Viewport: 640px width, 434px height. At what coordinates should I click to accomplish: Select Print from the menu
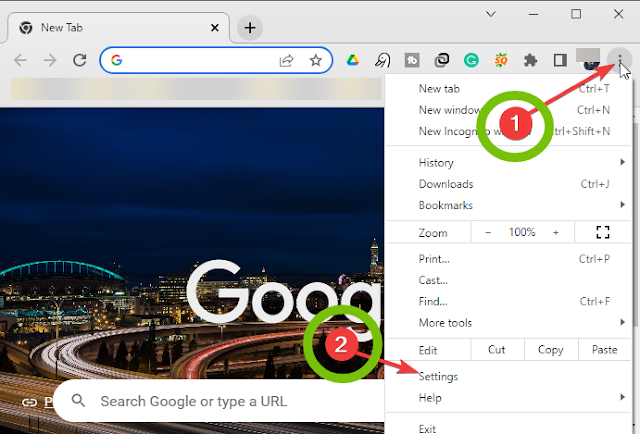(508, 259)
